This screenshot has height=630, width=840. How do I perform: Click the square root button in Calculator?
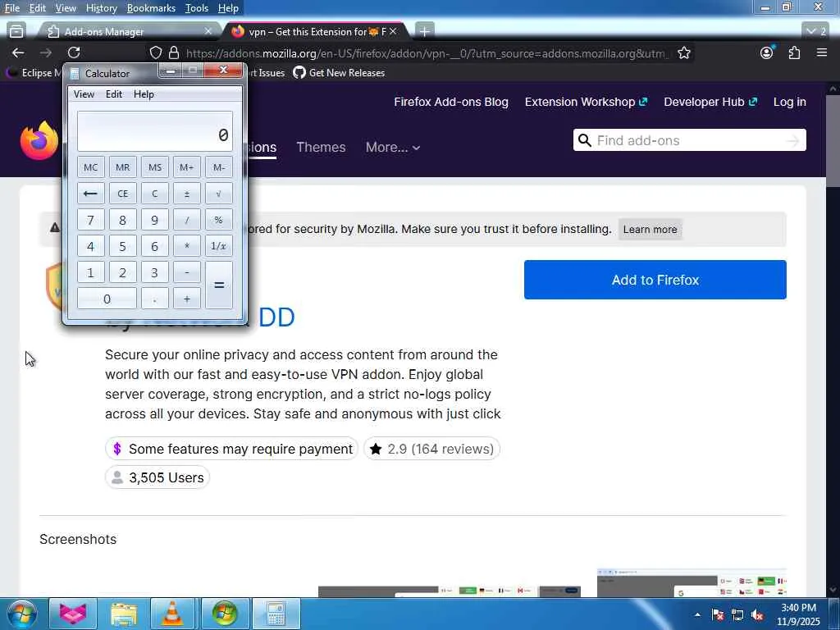click(x=218, y=194)
